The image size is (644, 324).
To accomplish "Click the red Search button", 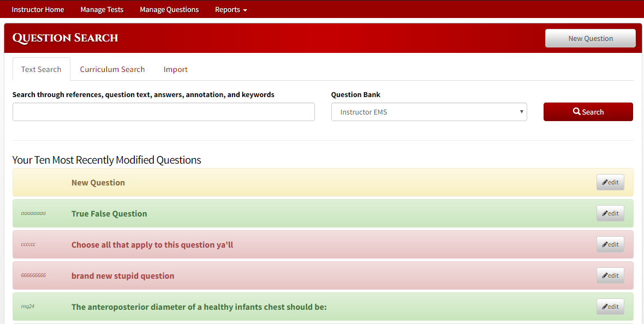I will (588, 112).
